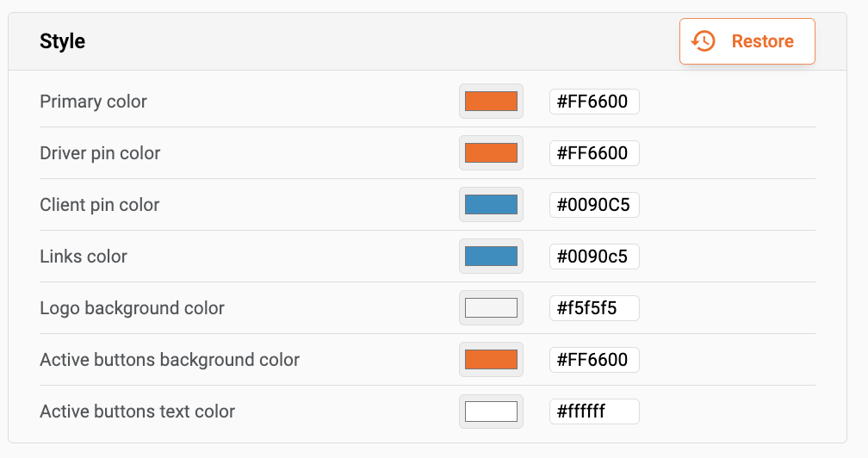Viewport: 868px width, 458px height.
Task: Click the Links color hex field
Action: pos(594,257)
